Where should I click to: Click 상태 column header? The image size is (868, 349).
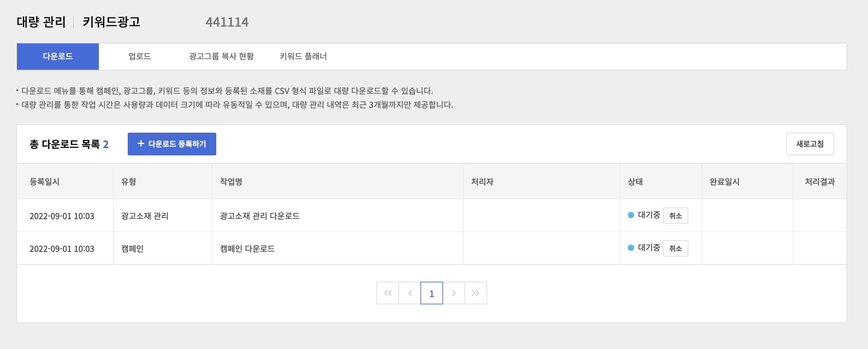pos(635,182)
